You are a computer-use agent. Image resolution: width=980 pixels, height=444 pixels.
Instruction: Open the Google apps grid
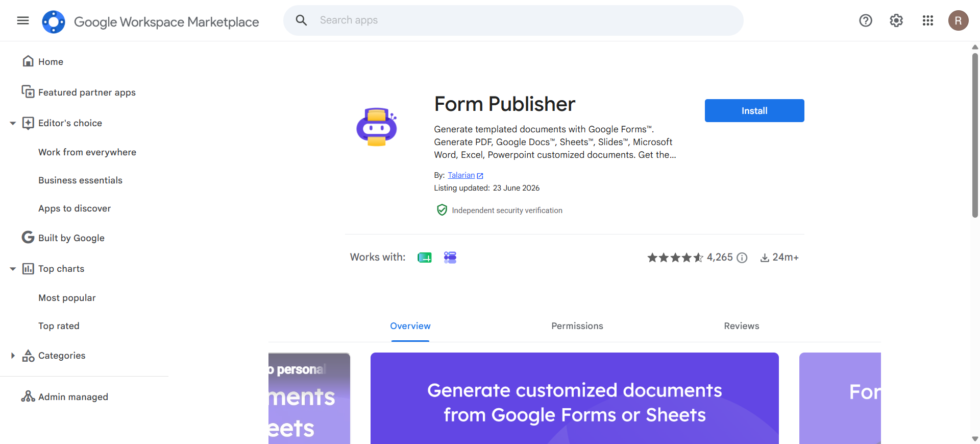(928, 20)
